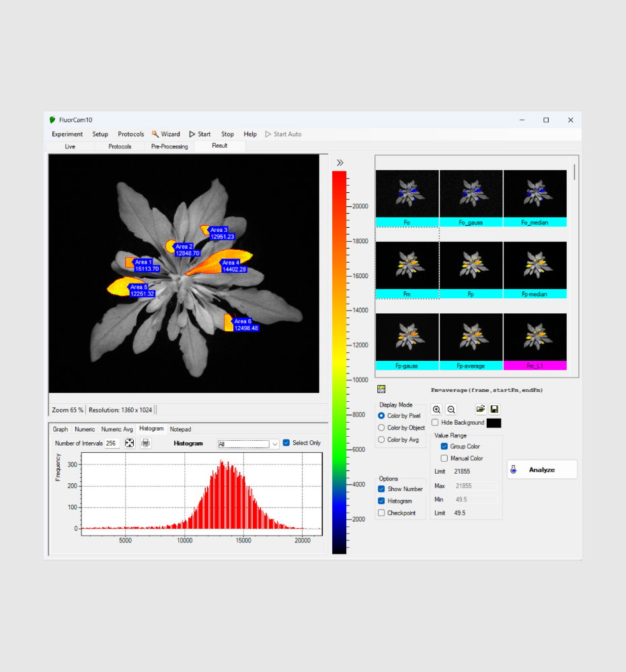The width and height of the screenshot is (626, 672).
Task: Click the formula image icon left of Fm equation
Action: (x=381, y=389)
